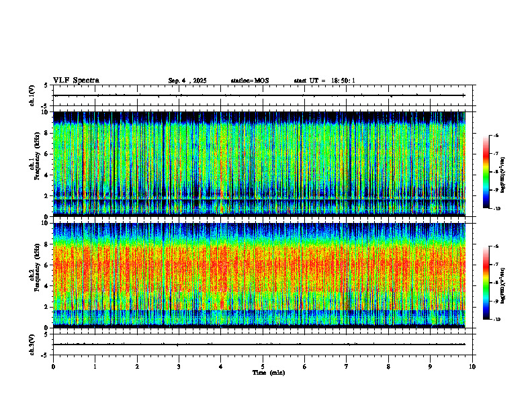The width and height of the screenshot is (532, 411).
Task: Click the time axis tick label "8"
Action: [388, 367]
